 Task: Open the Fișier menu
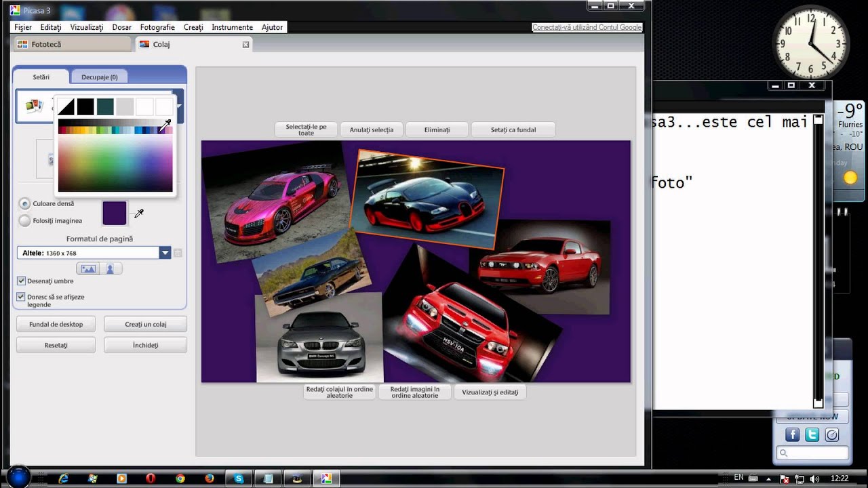[23, 27]
